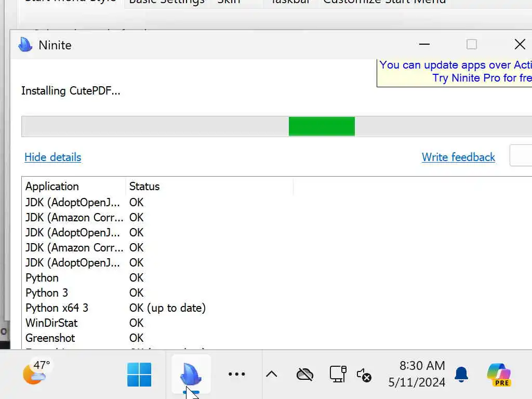Viewport: 532px width, 399px height.
Task: Open notifications bell icon
Action: [461, 374]
